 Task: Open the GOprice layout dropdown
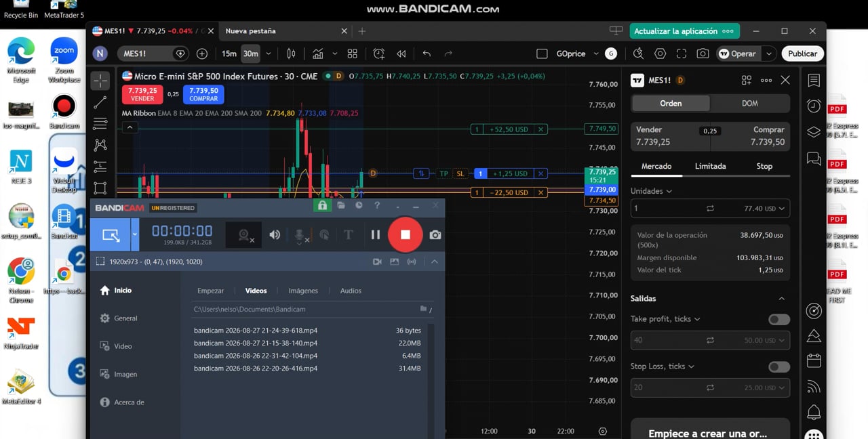click(x=596, y=54)
